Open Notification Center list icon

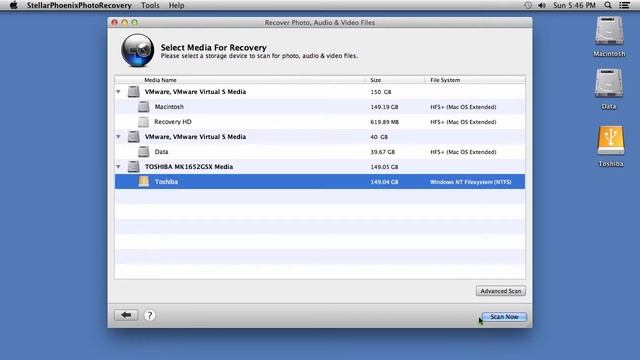point(624,5)
